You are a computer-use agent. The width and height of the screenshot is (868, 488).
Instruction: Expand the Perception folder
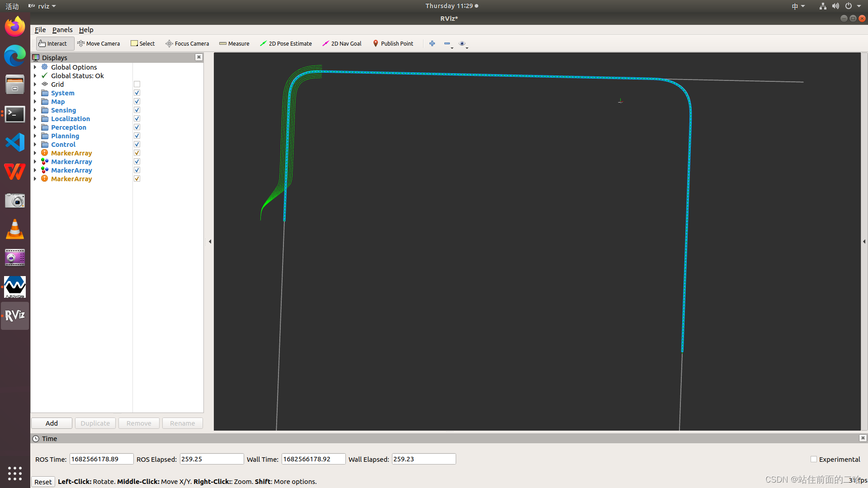pos(35,127)
